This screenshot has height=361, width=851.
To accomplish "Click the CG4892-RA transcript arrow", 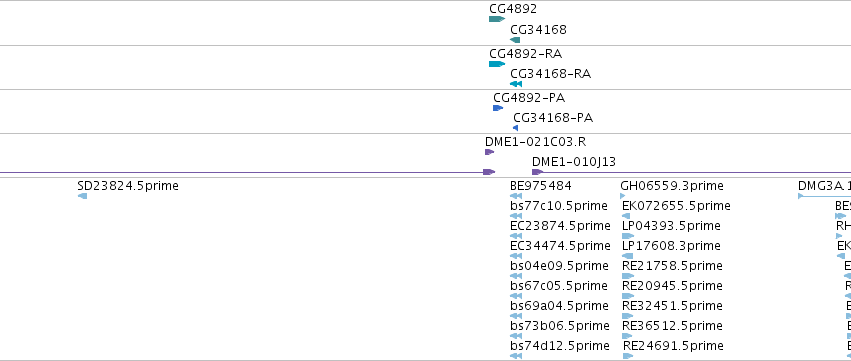I will pos(497,64).
